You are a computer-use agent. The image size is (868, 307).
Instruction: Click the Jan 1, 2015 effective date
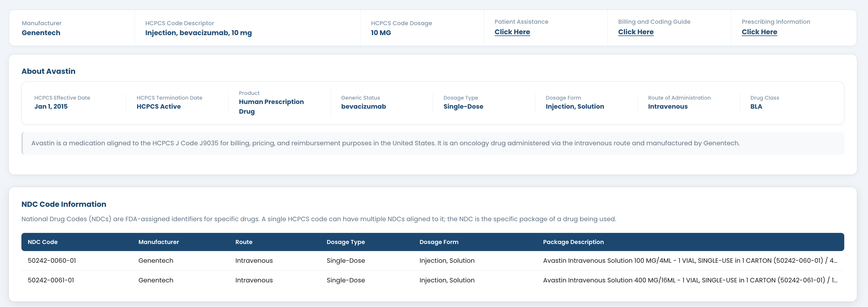tap(51, 107)
